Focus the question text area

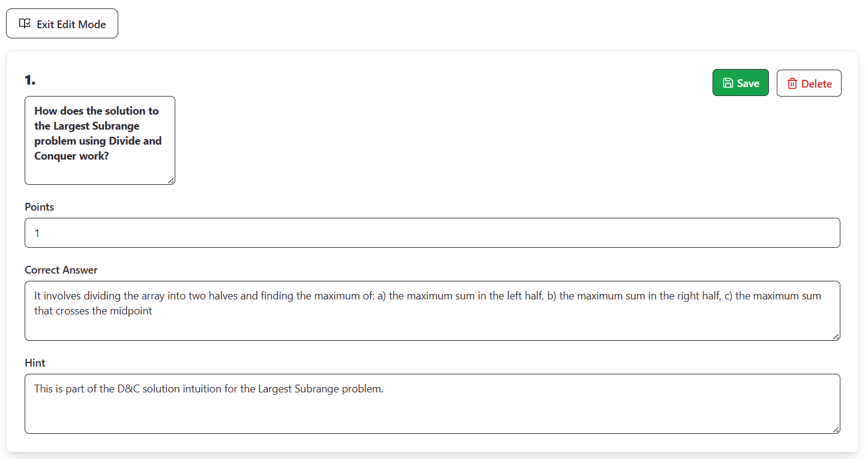[x=100, y=168]
